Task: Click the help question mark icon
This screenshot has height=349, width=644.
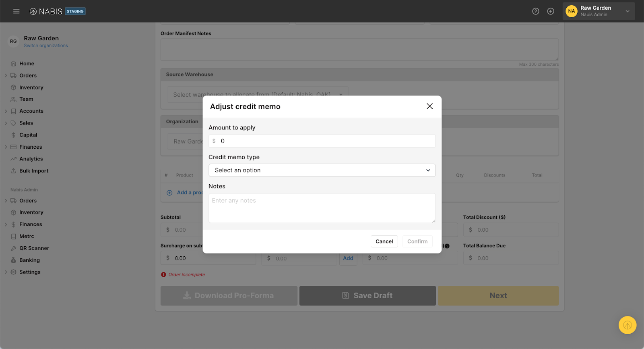Action: [x=535, y=11]
